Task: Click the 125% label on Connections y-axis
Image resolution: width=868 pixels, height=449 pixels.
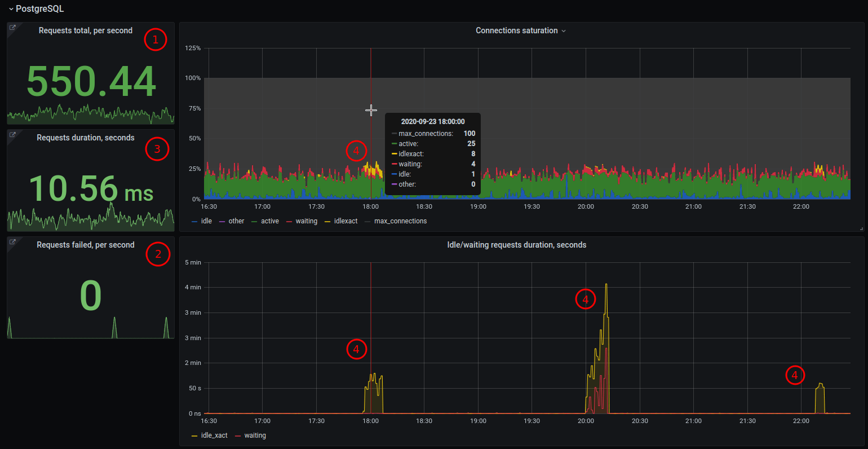Action: pos(193,48)
